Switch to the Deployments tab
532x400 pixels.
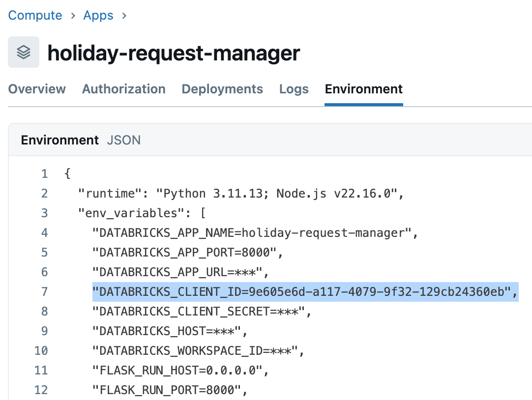click(222, 89)
